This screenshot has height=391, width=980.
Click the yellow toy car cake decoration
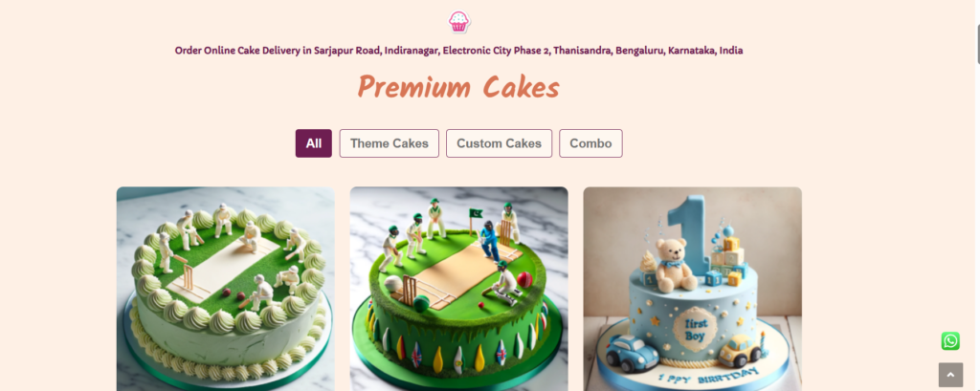[739, 351]
